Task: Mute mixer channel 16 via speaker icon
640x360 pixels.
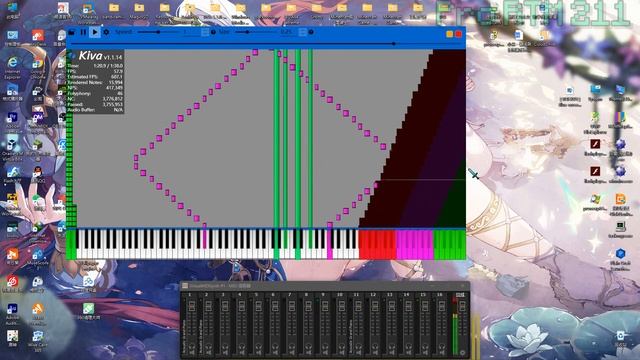Action: coord(442,353)
